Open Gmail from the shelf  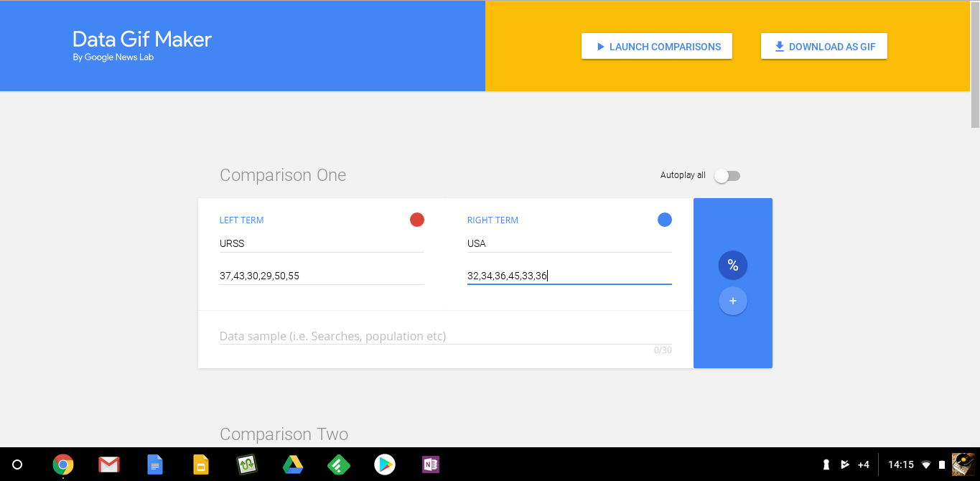[x=109, y=464]
